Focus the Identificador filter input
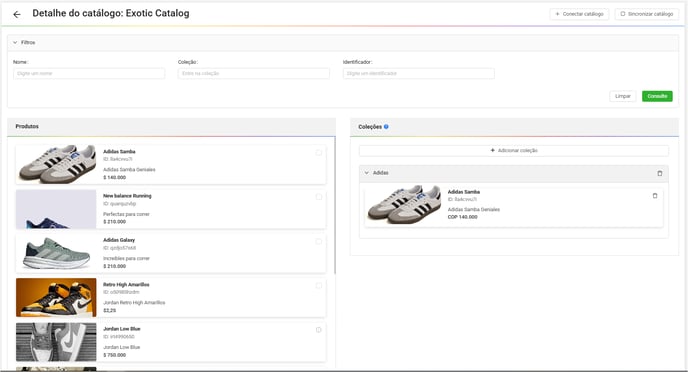 pos(419,73)
